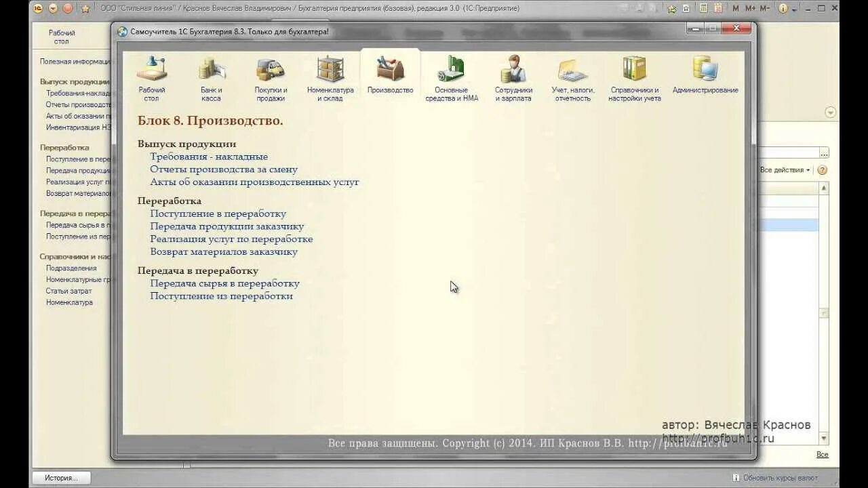Open Передача продукции заказчику link
The width and height of the screenshot is (868, 488).
click(x=227, y=226)
